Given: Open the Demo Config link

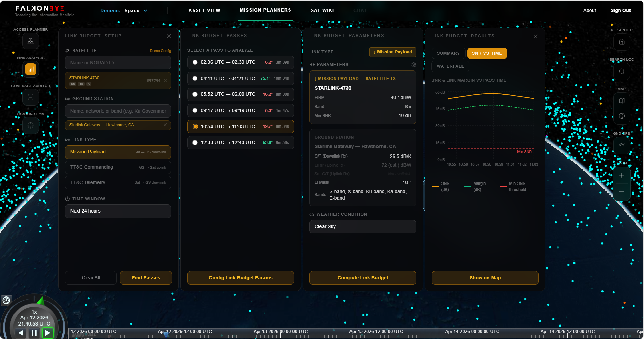Looking at the screenshot, I should point(161,51).
